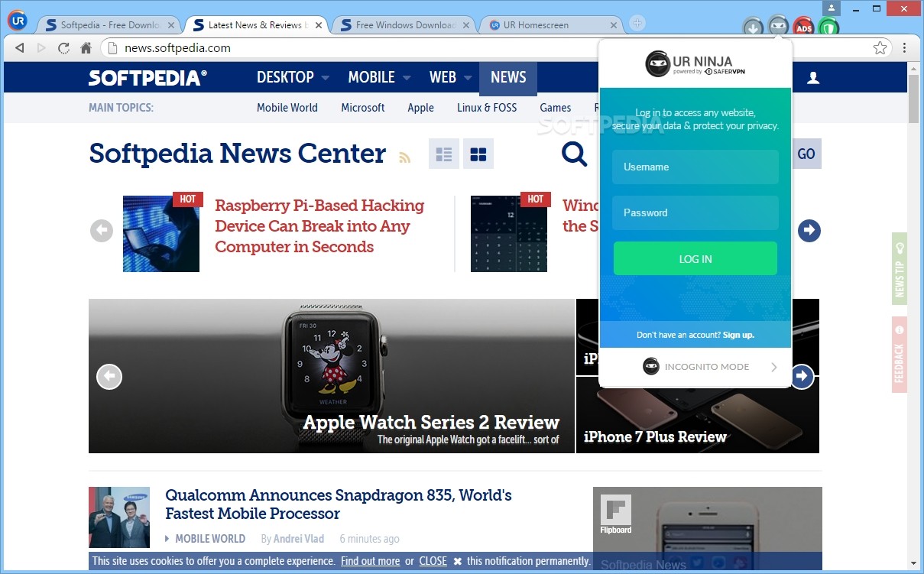The height and width of the screenshot is (574, 924).
Task: Open the Linux & FOSS topic
Action: coord(487,108)
